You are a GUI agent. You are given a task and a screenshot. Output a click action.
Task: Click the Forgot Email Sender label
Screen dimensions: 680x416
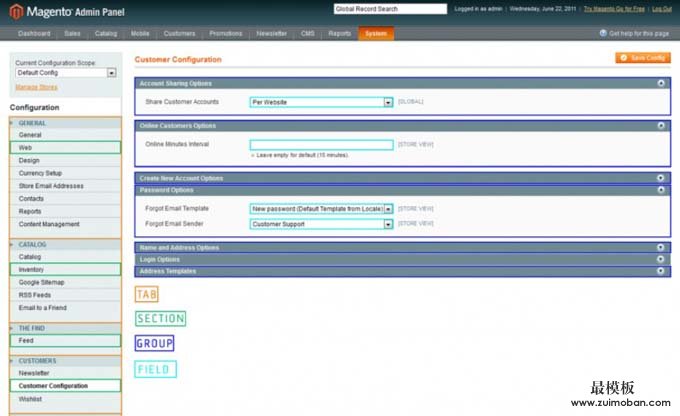click(174, 224)
